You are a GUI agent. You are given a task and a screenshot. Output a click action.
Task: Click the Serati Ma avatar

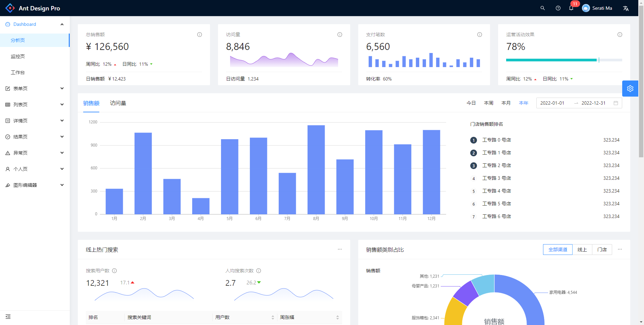tap(586, 8)
